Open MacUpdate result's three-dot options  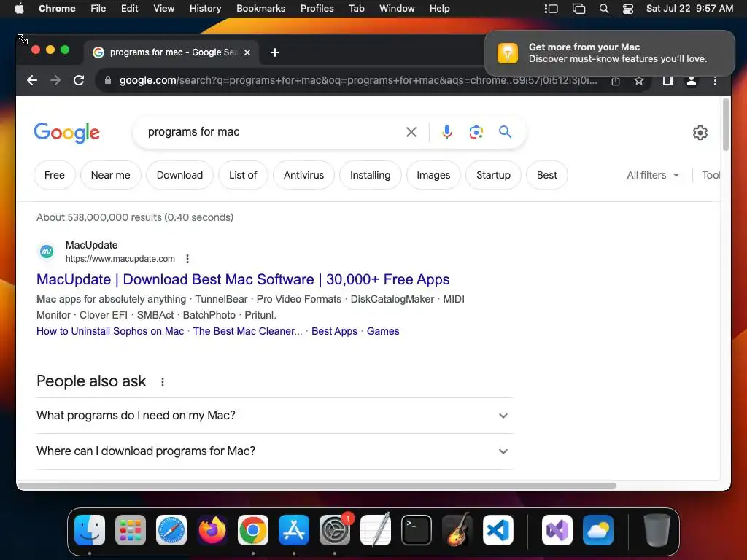[187, 259]
